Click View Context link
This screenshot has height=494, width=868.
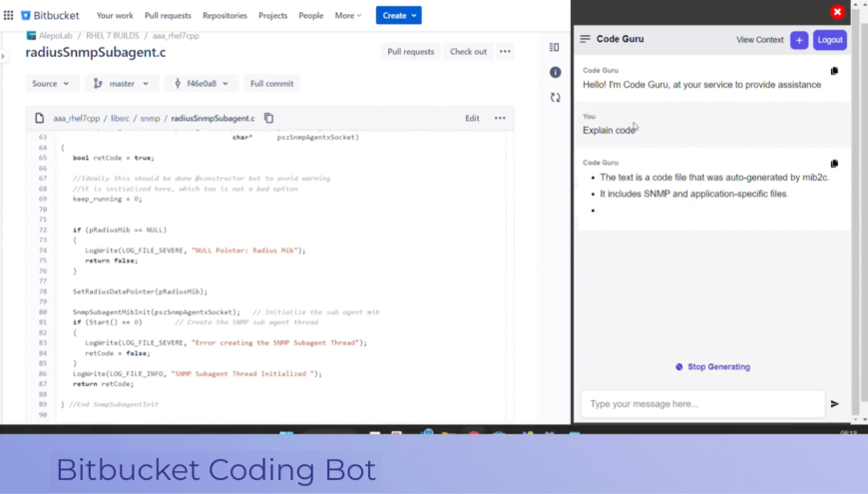pos(759,40)
